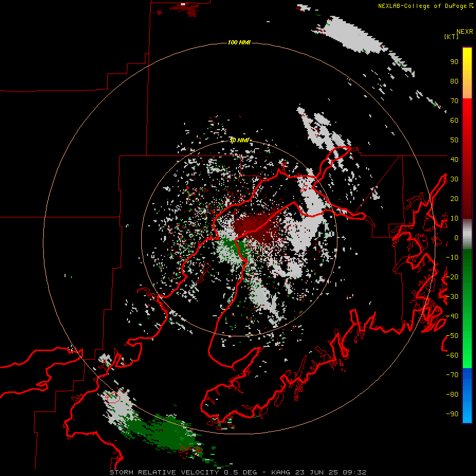Click the "-90" scale label

coord(452,414)
